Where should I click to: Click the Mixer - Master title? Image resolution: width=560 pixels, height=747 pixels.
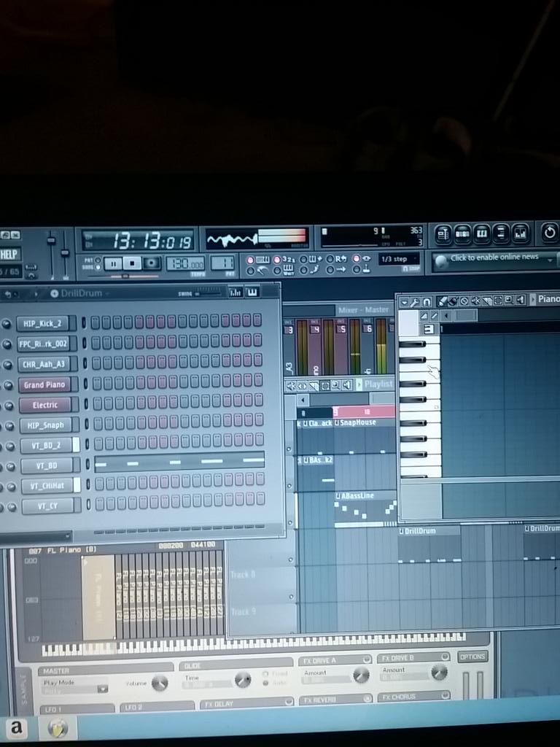pos(363,310)
